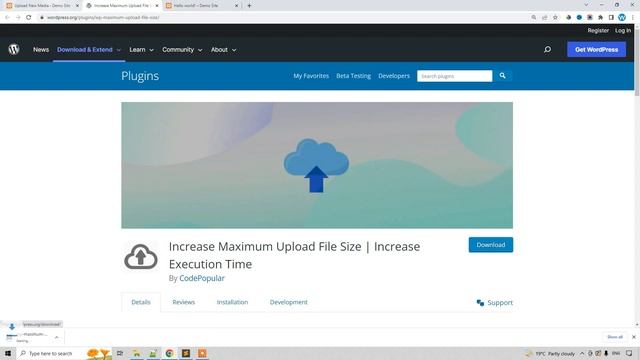Screen dimensions: 640x360
Task: Click the Windows taskbar search box
Action: coord(51,353)
